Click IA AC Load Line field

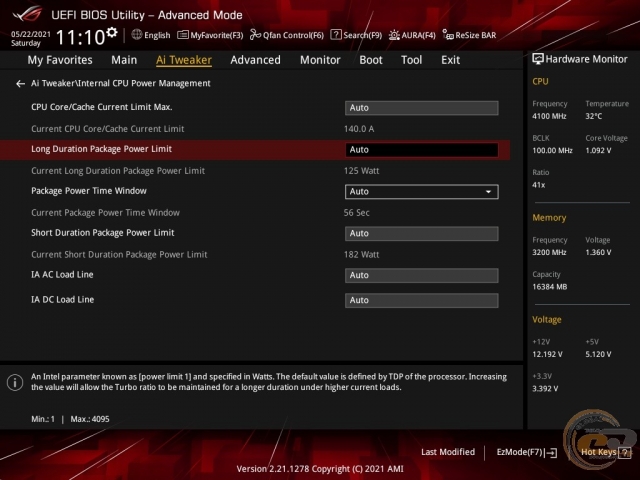tap(421, 276)
